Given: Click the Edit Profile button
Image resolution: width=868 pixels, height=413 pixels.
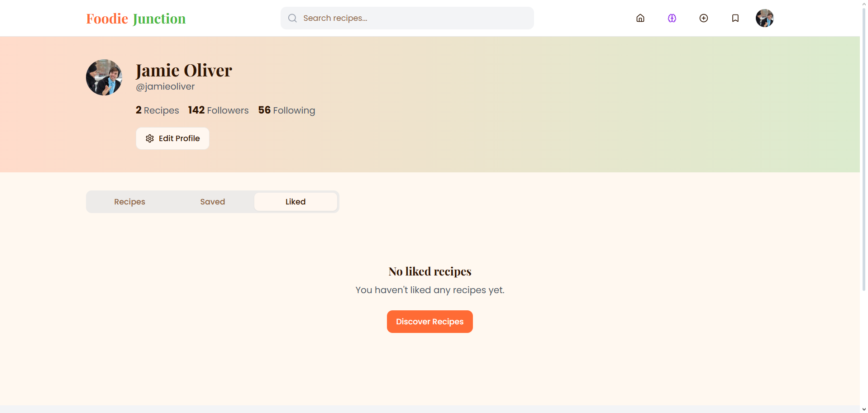Looking at the screenshot, I should click(x=172, y=138).
